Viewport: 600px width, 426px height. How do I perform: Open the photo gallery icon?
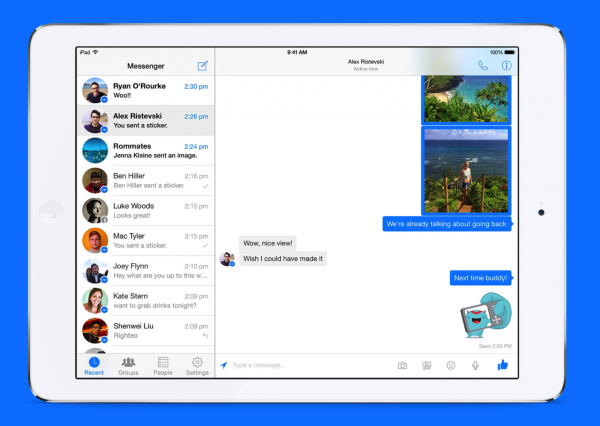tap(427, 366)
